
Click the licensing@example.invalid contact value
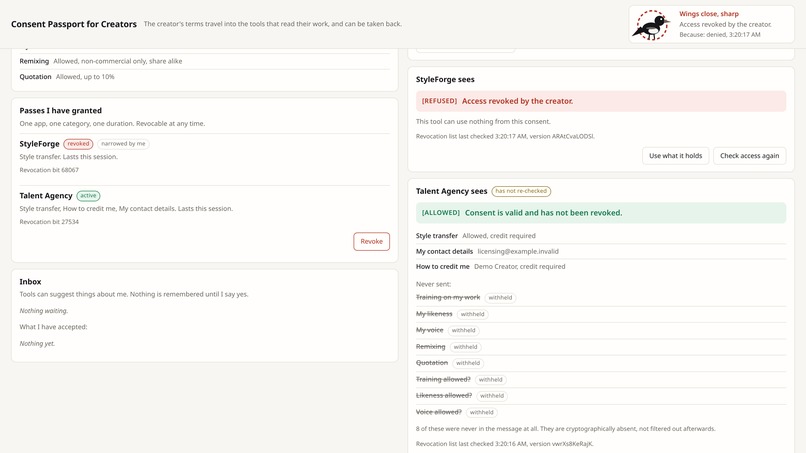(518, 251)
